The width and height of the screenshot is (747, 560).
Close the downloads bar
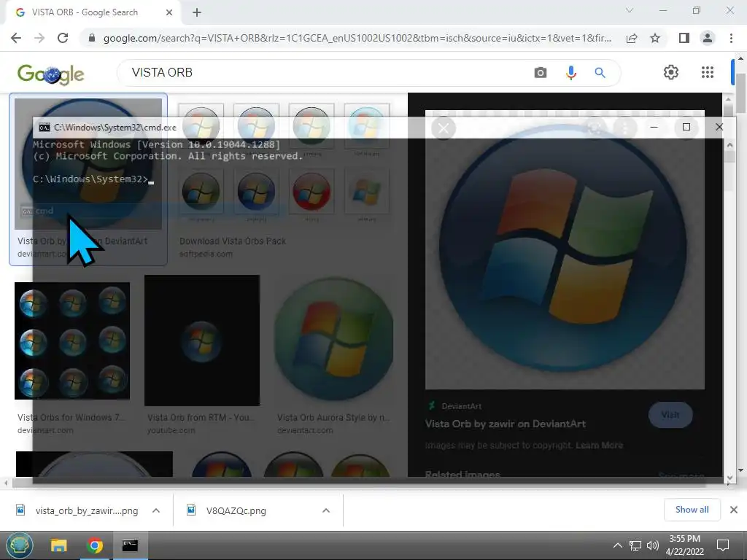pyautogui.click(x=734, y=510)
